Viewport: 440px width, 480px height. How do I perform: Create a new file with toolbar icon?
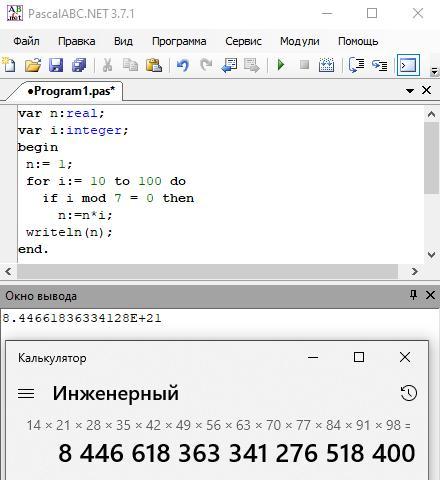9,65
